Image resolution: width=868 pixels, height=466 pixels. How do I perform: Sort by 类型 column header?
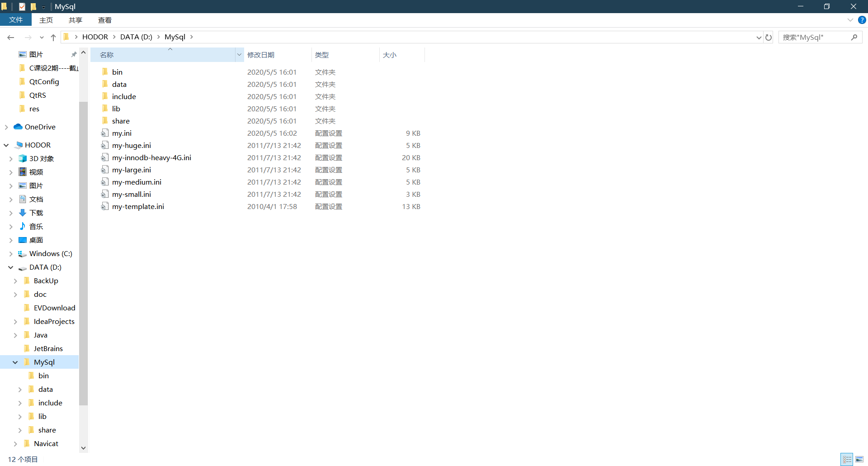click(345, 55)
